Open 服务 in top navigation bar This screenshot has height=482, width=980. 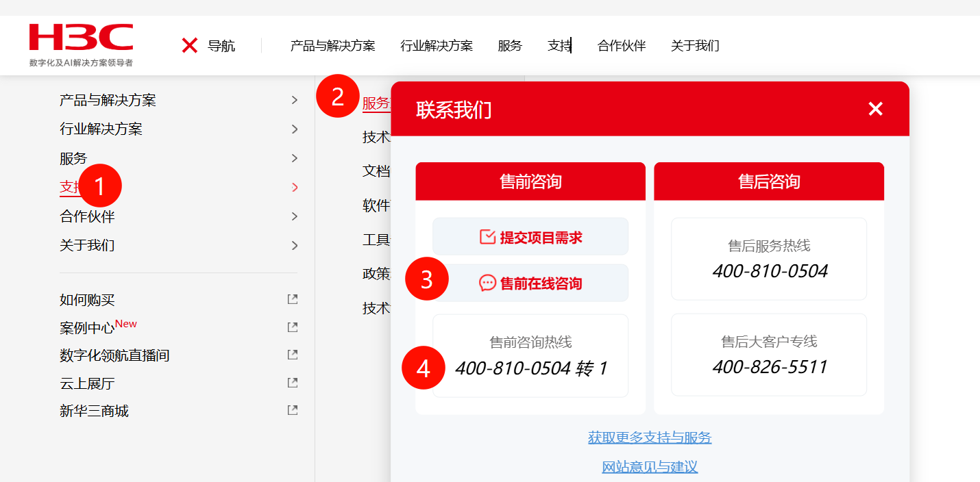tap(510, 46)
